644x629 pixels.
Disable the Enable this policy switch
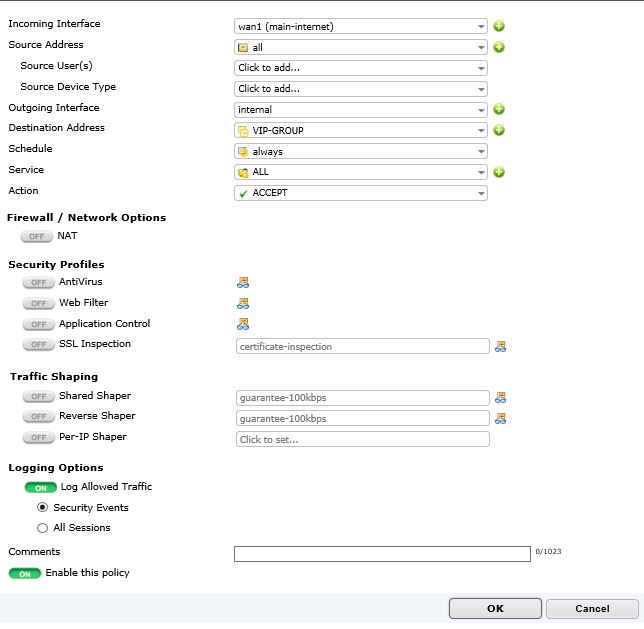click(x=25, y=574)
